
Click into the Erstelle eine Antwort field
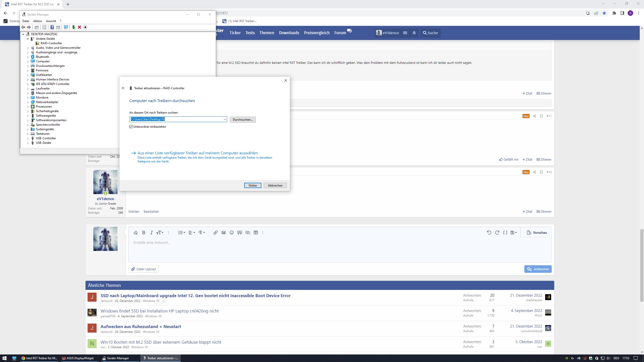[340, 249]
